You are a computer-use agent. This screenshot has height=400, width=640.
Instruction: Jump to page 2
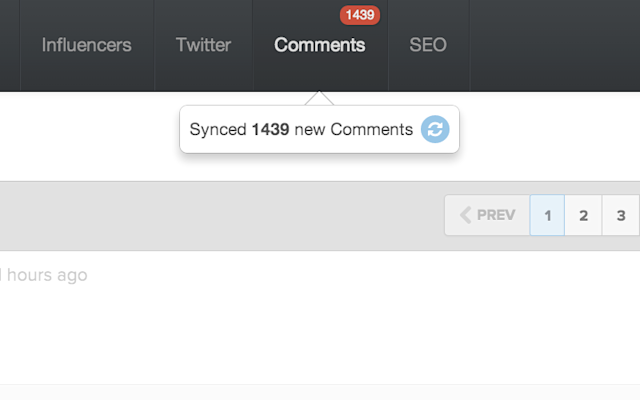(583, 215)
